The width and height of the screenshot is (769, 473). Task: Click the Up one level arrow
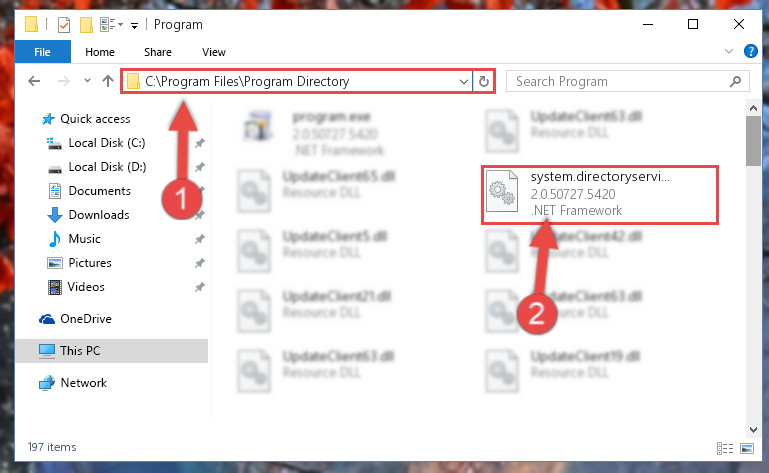pos(108,81)
